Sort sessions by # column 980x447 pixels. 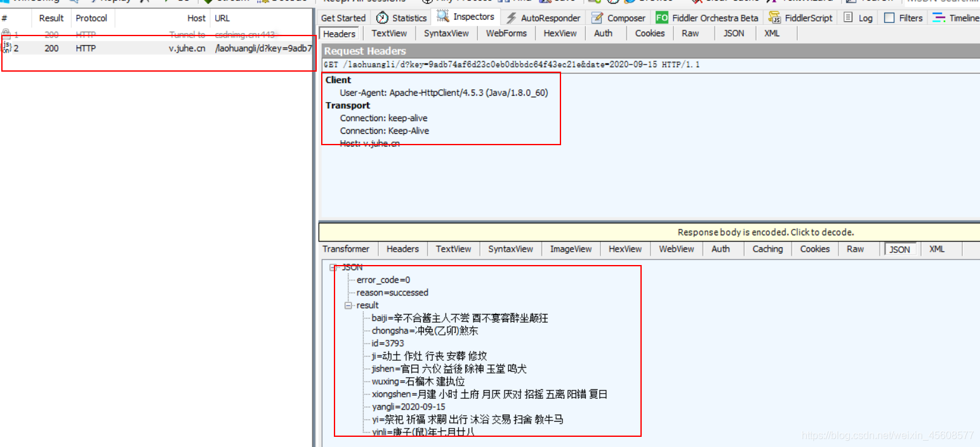click(x=16, y=18)
